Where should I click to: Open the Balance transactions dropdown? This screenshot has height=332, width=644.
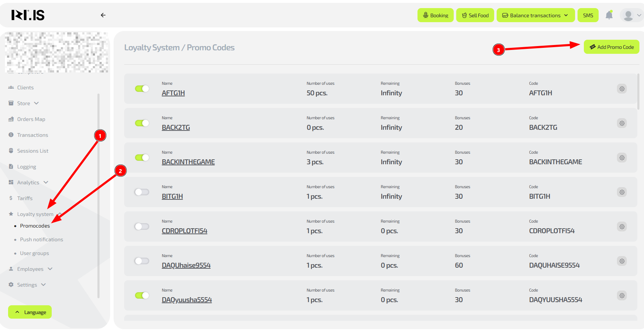(x=535, y=15)
